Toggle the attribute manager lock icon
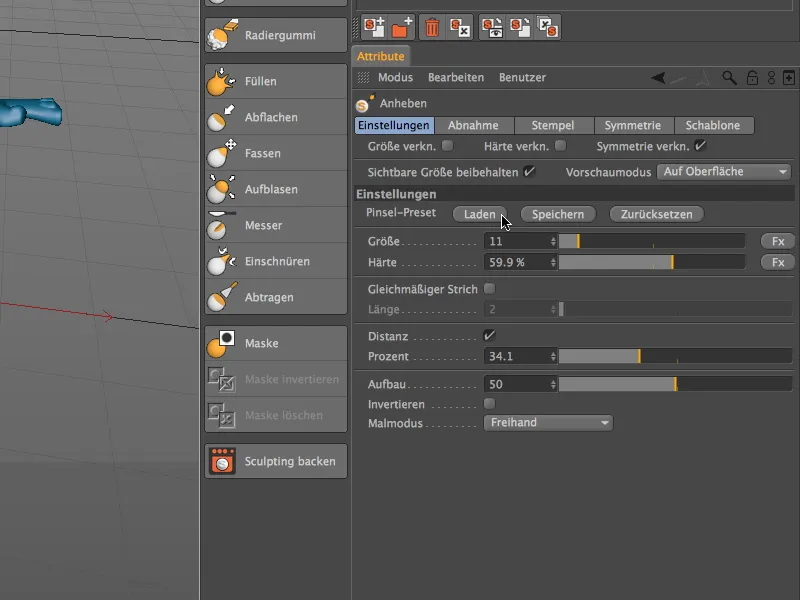800x600 pixels. pyautogui.click(x=753, y=78)
